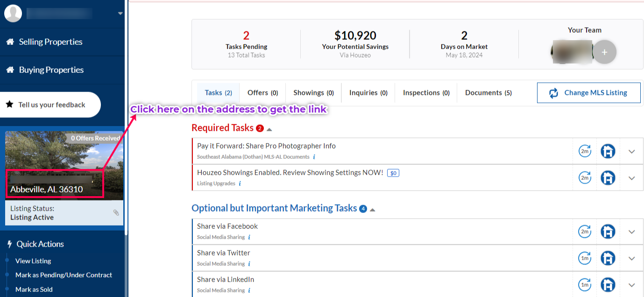Expand the Pay it Forward task row chevron
The width and height of the screenshot is (644, 297).
click(632, 151)
